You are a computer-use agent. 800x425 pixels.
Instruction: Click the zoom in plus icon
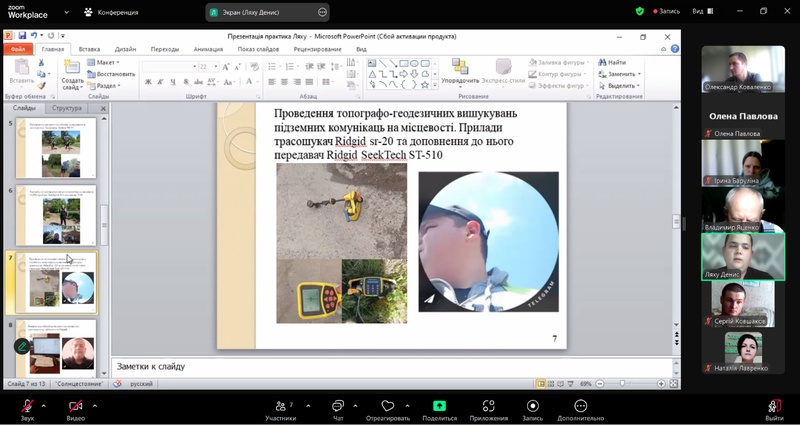pos(661,384)
